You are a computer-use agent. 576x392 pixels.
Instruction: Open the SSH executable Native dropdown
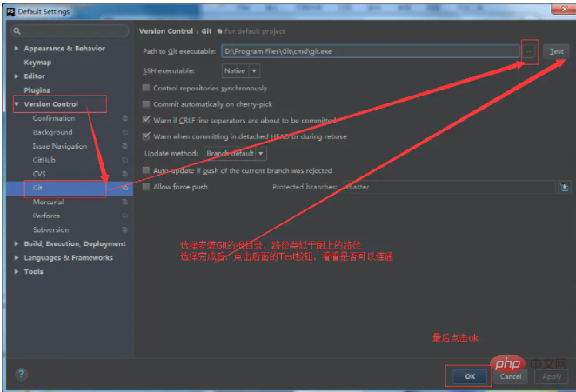[x=241, y=70]
